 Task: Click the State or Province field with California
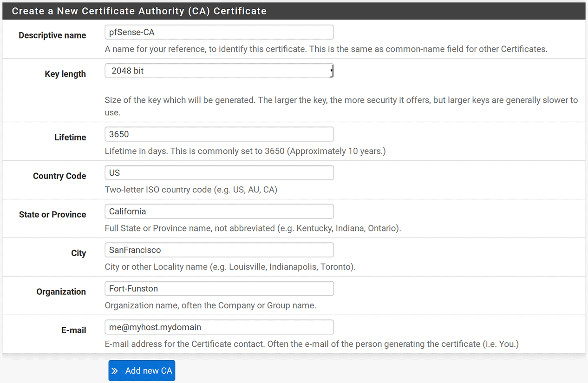pos(219,211)
